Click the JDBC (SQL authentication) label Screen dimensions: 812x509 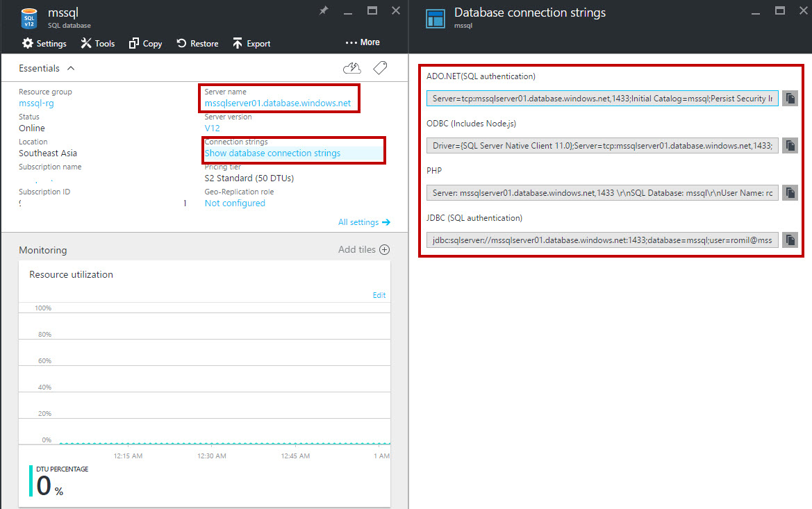(x=474, y=218)
